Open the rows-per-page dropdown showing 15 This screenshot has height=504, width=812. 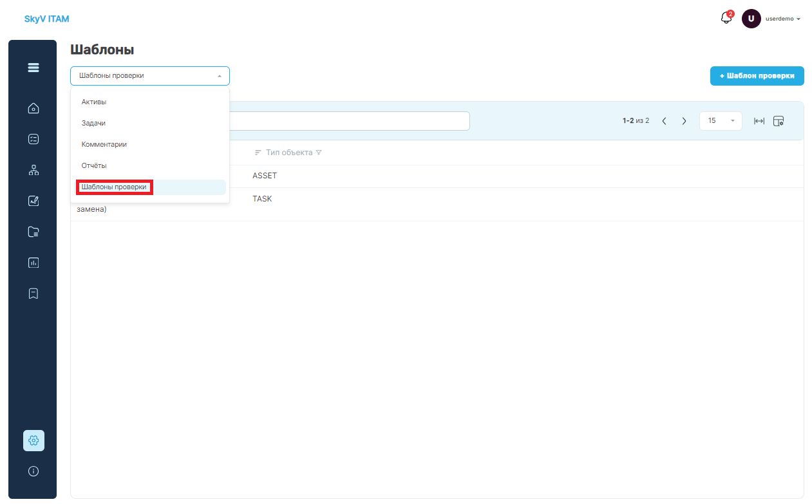[x=721, y=121]
